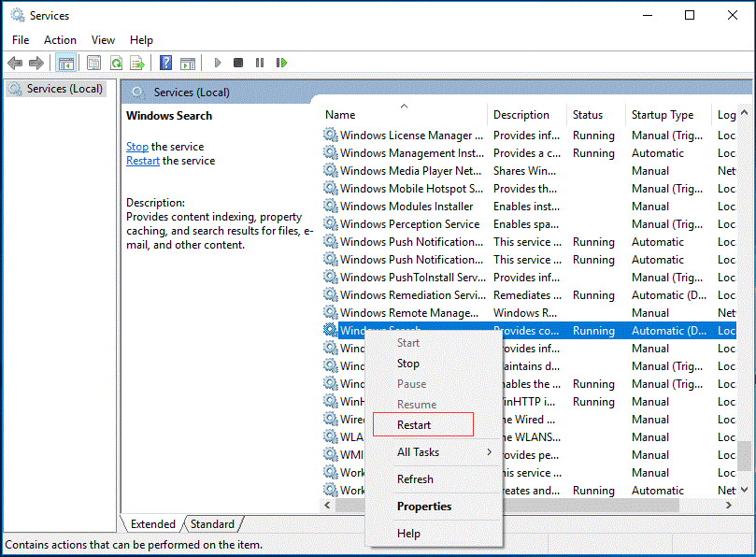Viewport: 756px width, 557px height.
Task: Toggle the Show/Hide Action Pane icon
Action: 187,63
